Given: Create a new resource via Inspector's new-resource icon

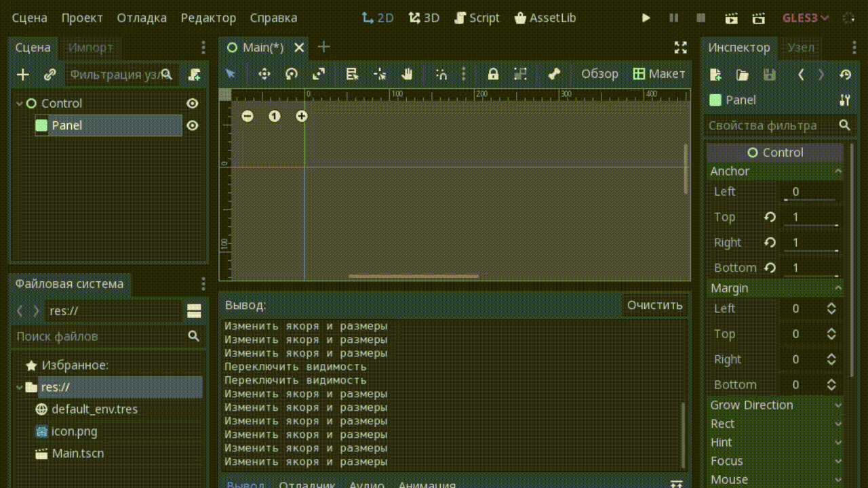Looking at the screenshot, I should 715,75.
